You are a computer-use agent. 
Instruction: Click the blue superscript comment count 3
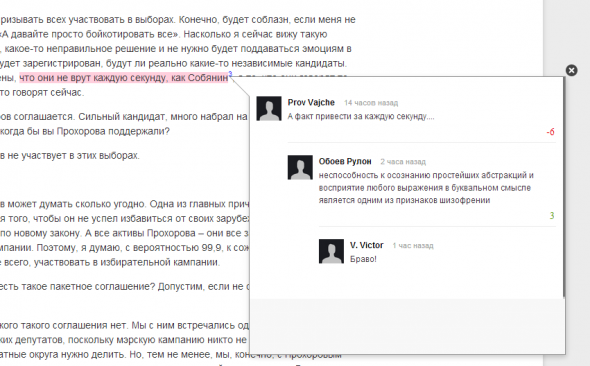pos(230,74)
